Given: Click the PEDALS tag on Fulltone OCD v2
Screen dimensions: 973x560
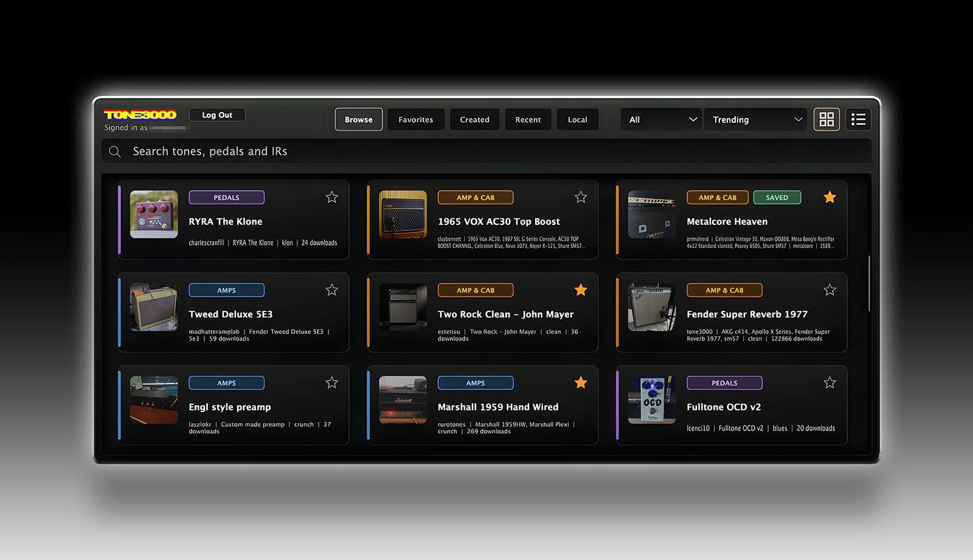Looking at the screenshot, I should coord(724,382).
